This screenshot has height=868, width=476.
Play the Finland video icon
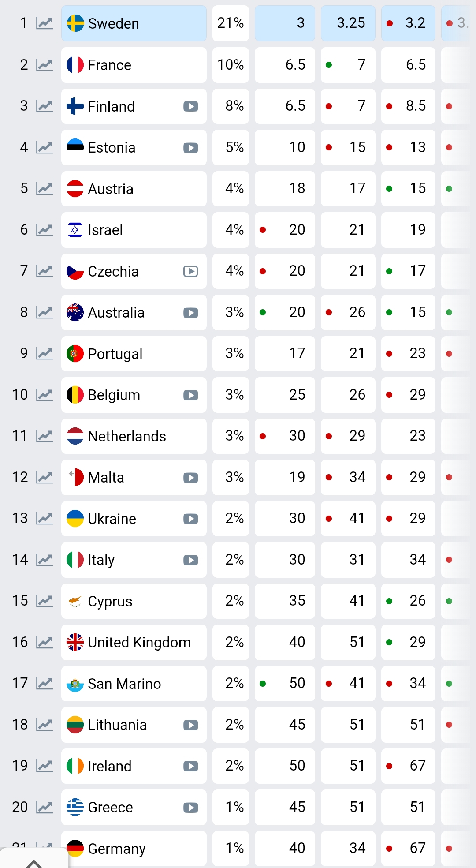coord(190,106)
